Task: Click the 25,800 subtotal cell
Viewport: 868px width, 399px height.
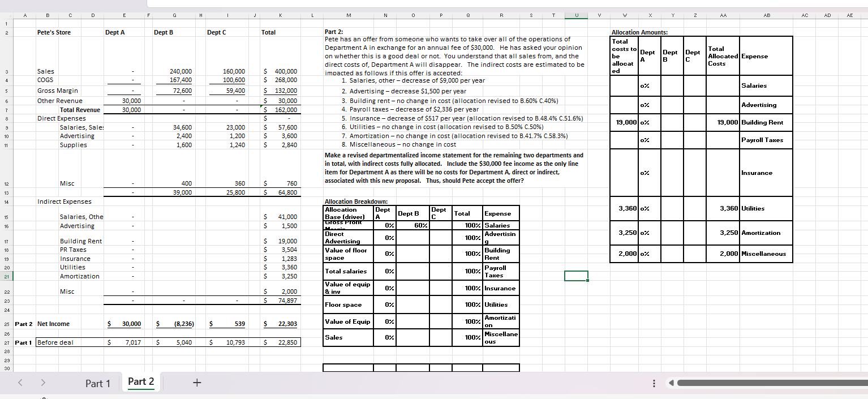Action: click(x=235, y=192)
